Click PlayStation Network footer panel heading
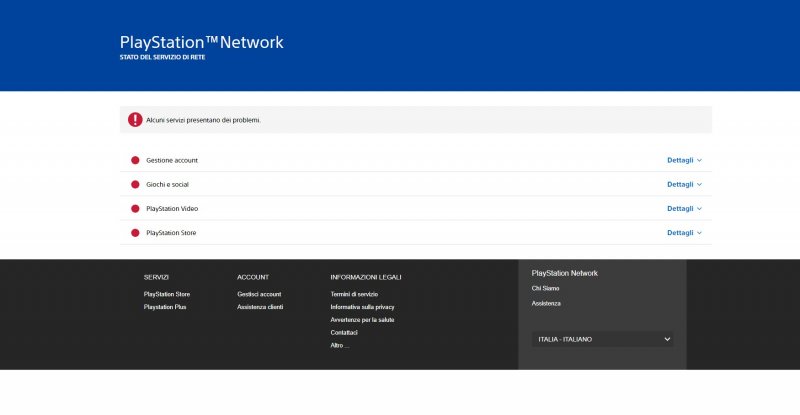 coord(564,273)
